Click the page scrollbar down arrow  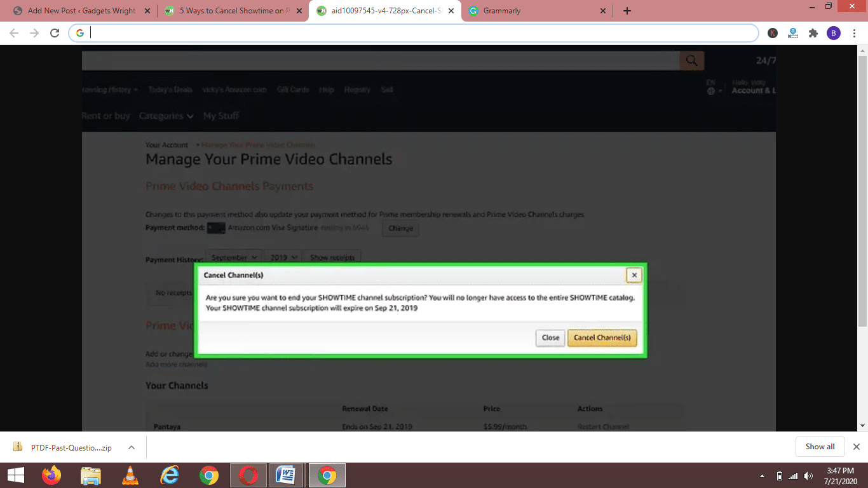tap(863, 426)
